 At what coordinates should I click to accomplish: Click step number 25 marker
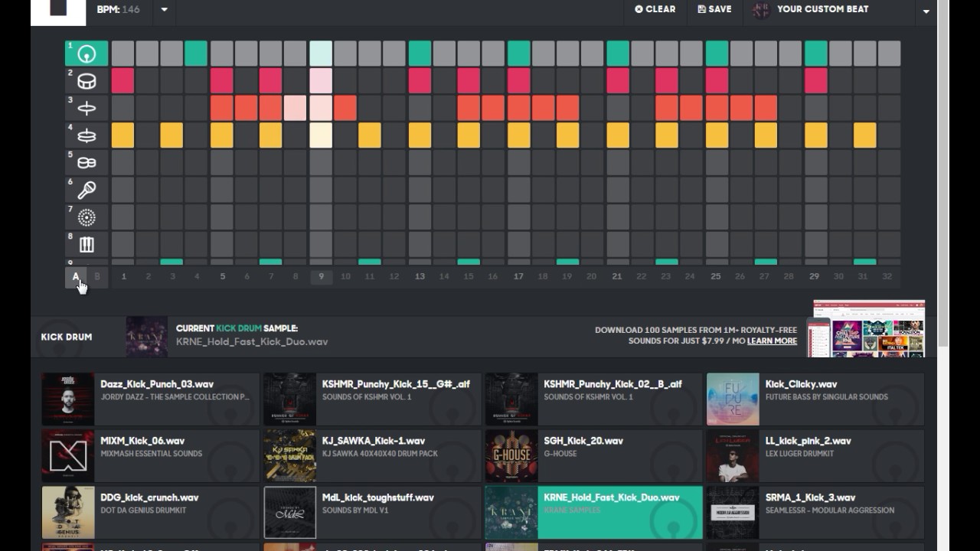[716, 276]
